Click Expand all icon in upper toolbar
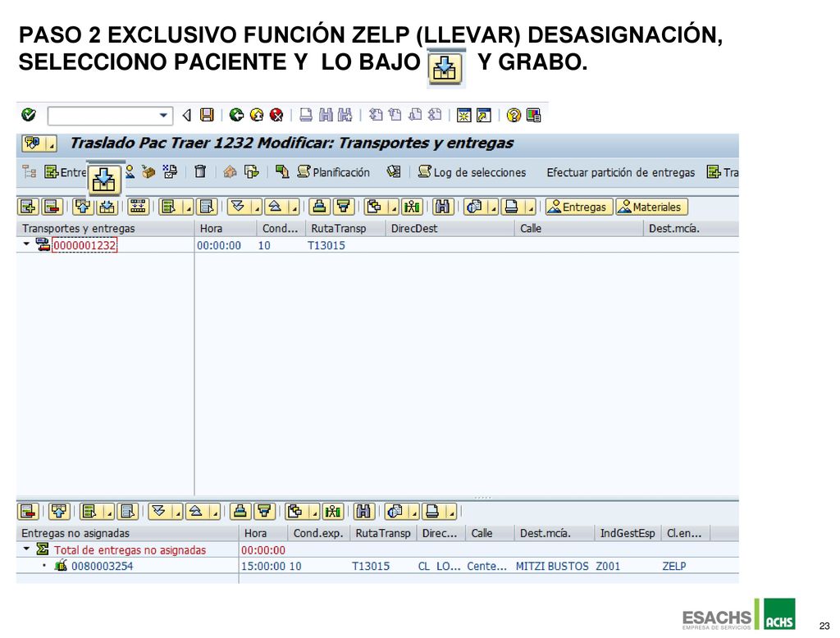This screenshot has width=840, height=638. (237, 206)
